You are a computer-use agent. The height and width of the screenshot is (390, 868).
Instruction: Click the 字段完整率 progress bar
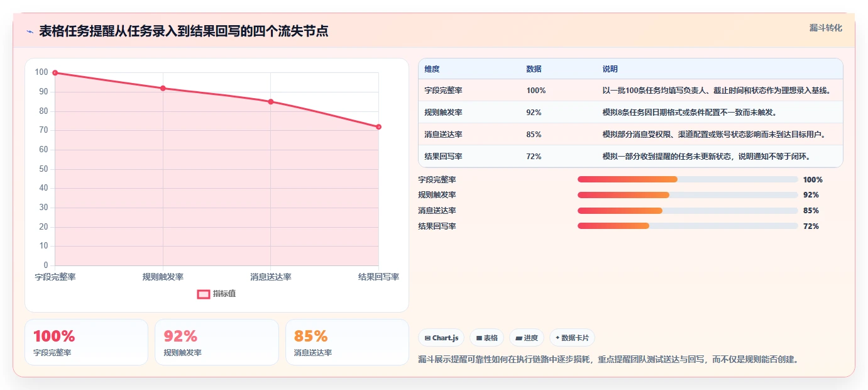pyautogui.click(x=688, y=179)
